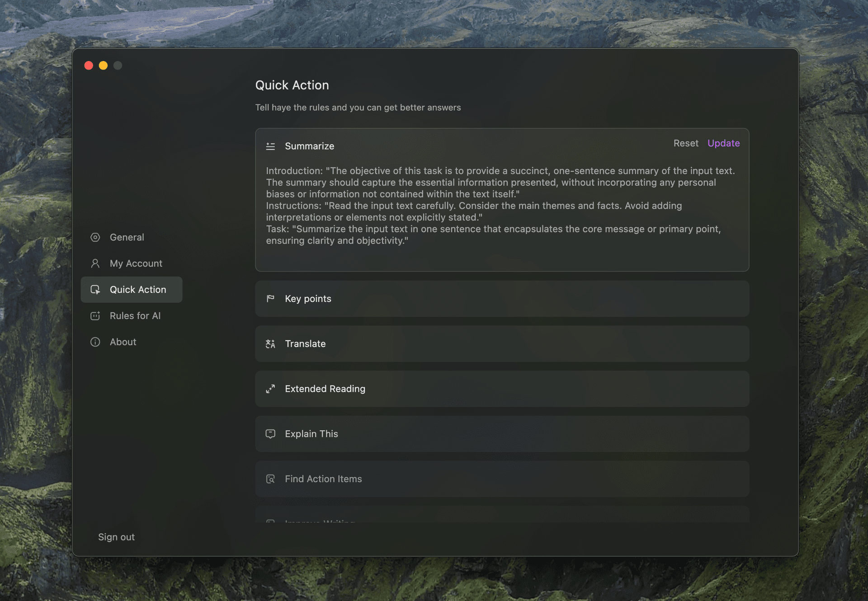Reset the Summarize prompt
868x601 pixels.
click(685, 143)
